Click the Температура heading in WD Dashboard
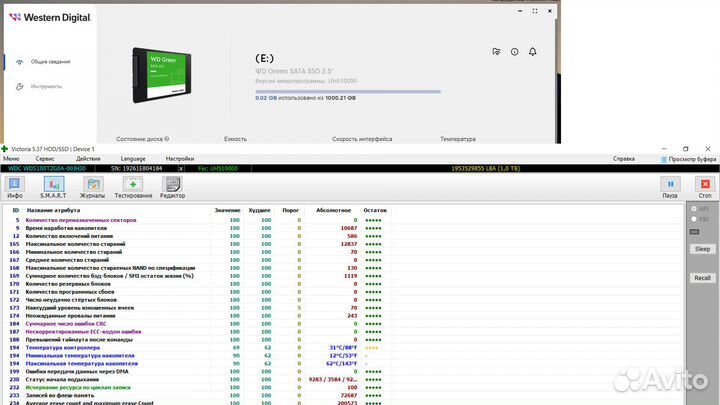The width and height of the screenshot is (720, 405). coord(458,139)
